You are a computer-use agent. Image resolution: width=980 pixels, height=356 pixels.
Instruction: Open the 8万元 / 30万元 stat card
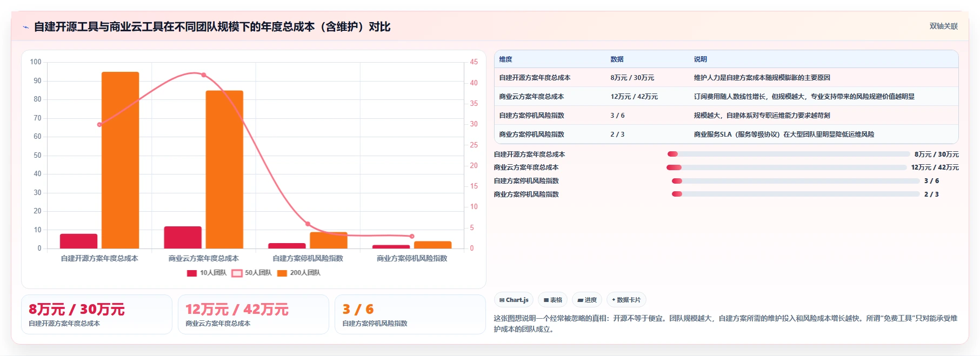pos(97,314)
